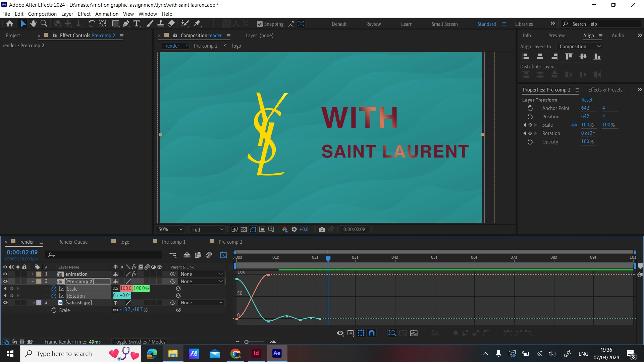Align layers to left edge

click(526, 57)
